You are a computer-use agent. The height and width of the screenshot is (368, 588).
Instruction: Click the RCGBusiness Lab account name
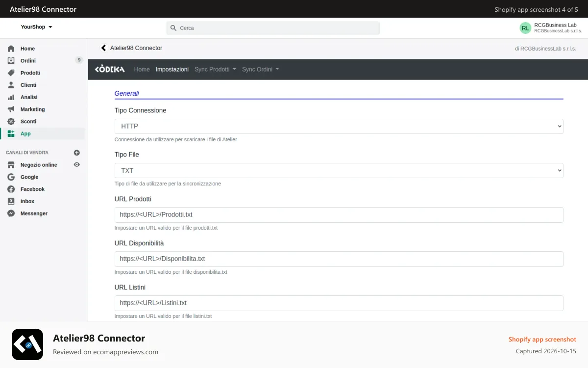(x=555, y=25)
